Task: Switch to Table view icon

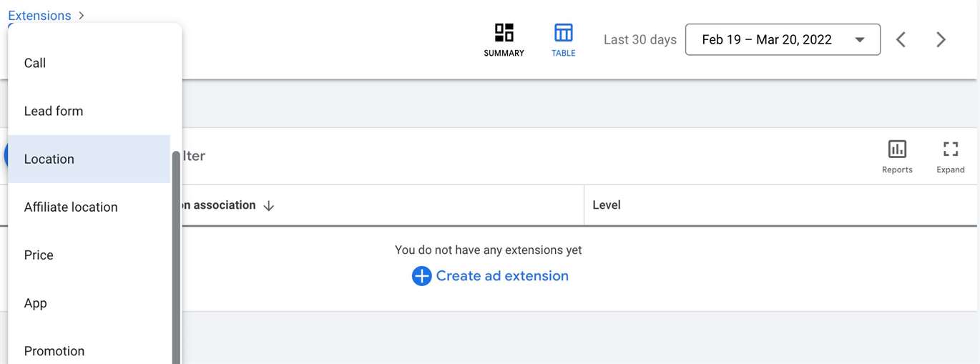Action: pyautogui.click(x=564, y=32)
